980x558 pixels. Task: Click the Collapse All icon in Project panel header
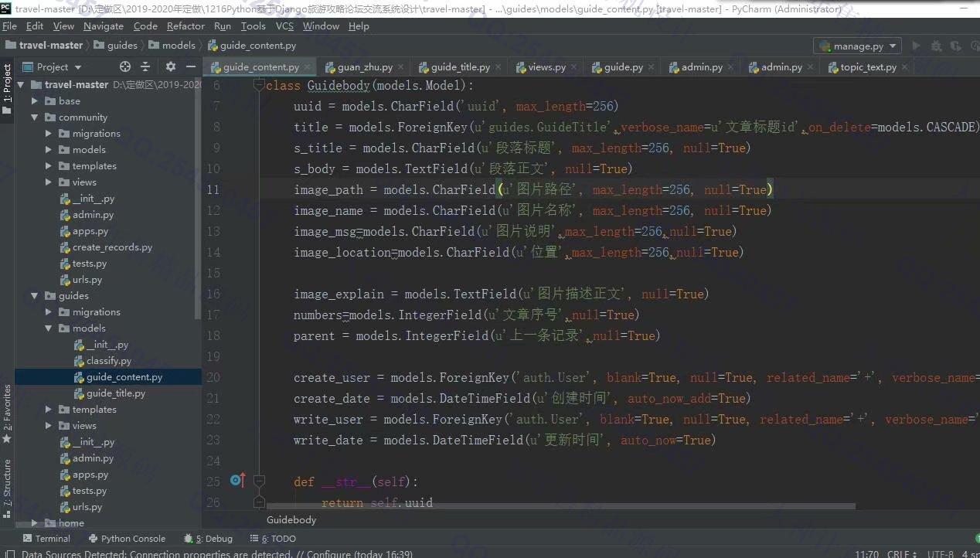[145, 67]
